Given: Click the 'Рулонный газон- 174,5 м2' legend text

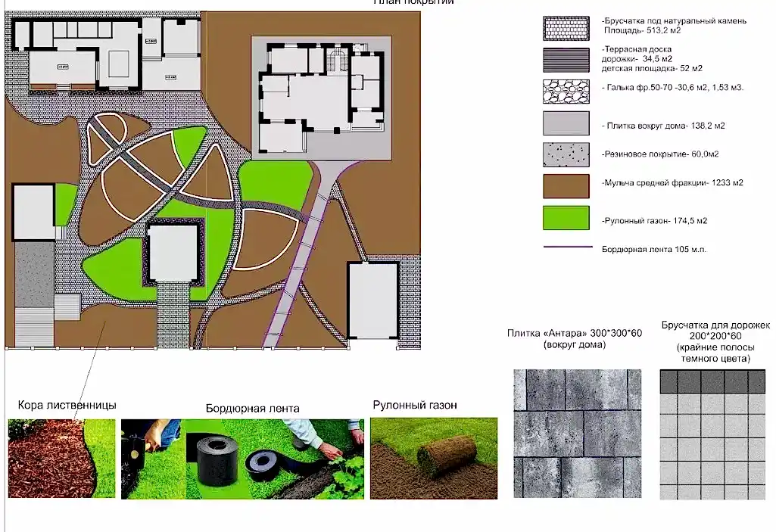Looking at the screenshot, I should pos(656,221).
